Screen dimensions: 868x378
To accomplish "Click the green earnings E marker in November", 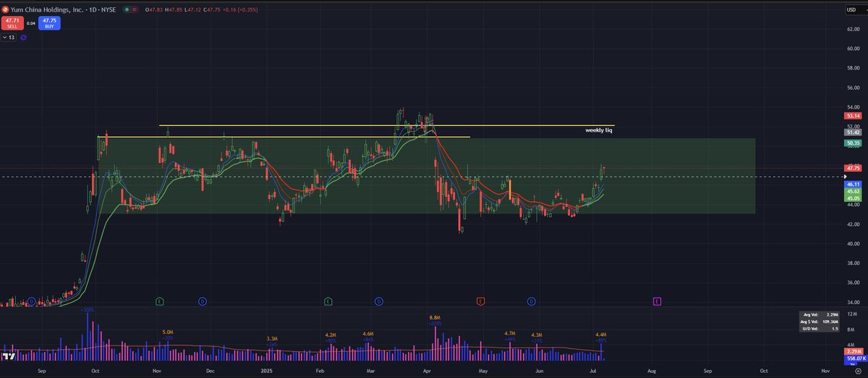I will [159, 300].
